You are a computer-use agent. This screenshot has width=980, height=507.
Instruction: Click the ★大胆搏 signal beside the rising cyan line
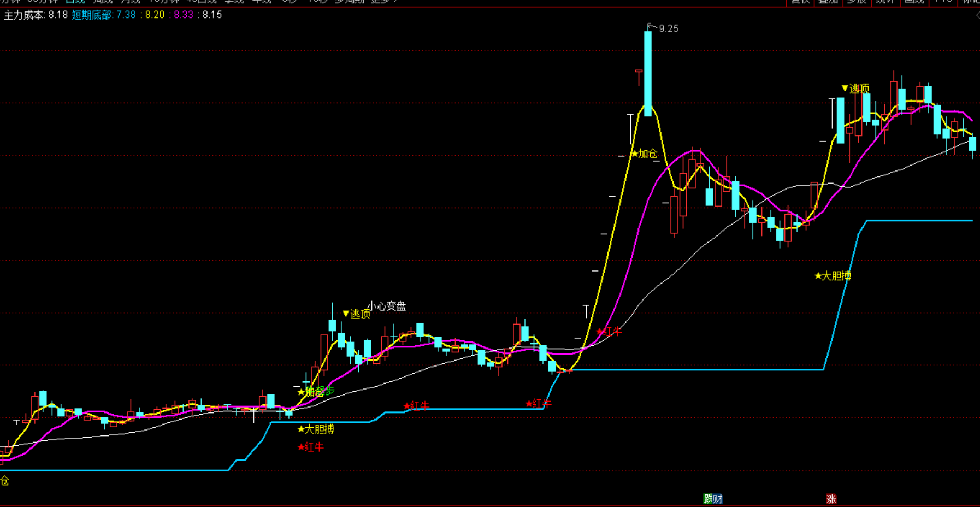tap(833, 276)
